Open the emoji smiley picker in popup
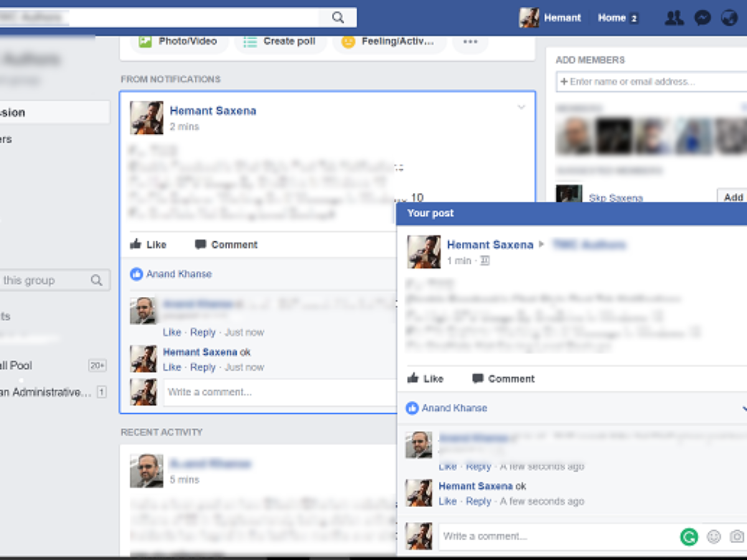 pyautogui.click(x=714, y=536)
